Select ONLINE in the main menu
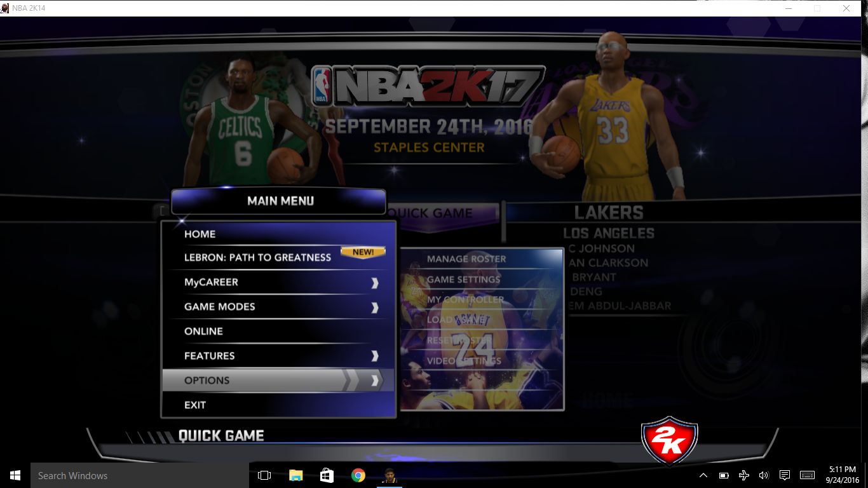868x488 pixels. [x=203, y=331]
